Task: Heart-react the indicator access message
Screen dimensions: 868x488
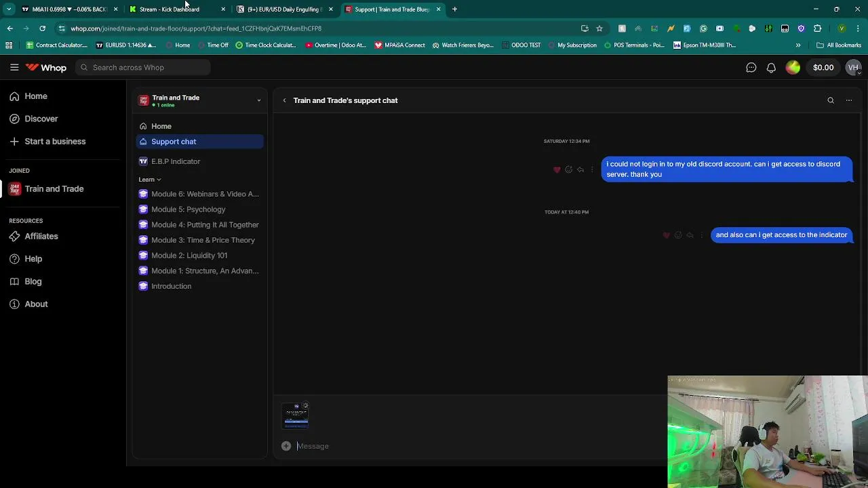Action: tap(667, 235)
